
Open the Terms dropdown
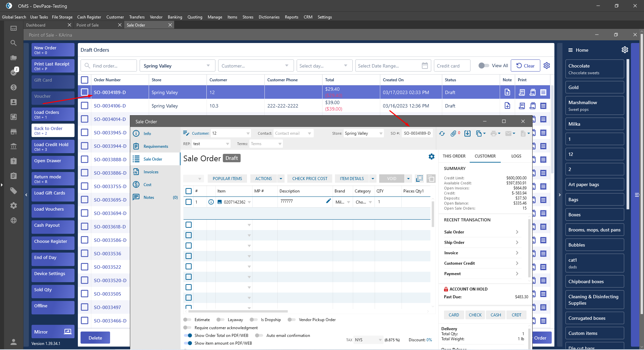pos(266,144)
